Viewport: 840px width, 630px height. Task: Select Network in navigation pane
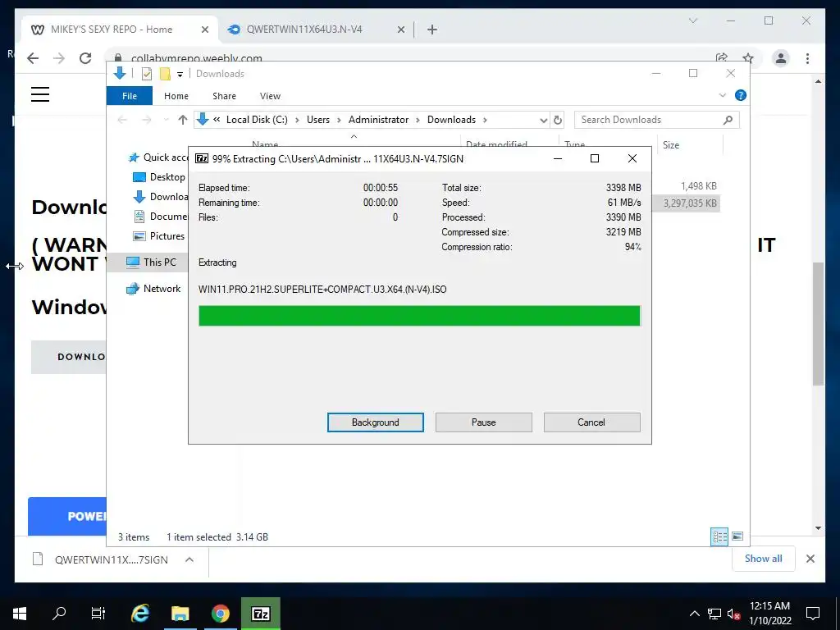click(153, 288)
